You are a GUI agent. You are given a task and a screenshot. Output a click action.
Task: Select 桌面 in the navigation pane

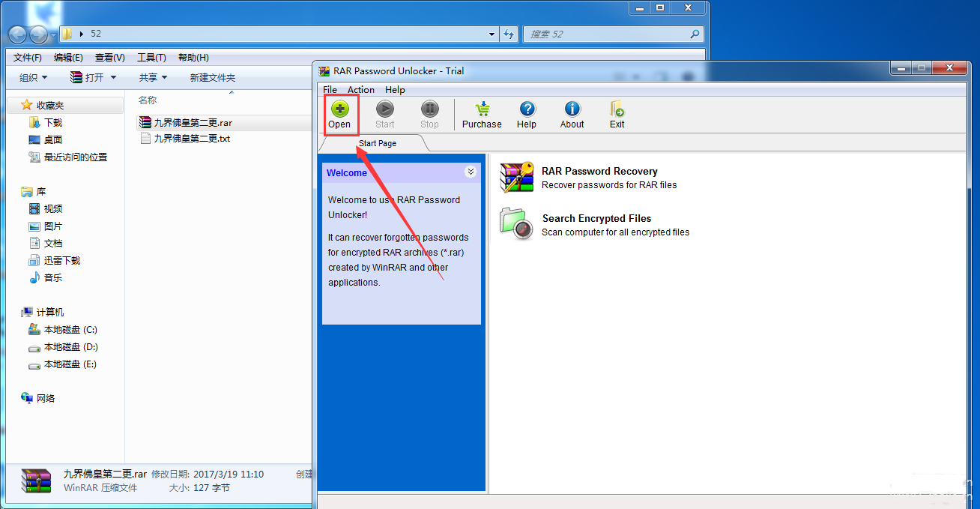[x=46, y=140]
